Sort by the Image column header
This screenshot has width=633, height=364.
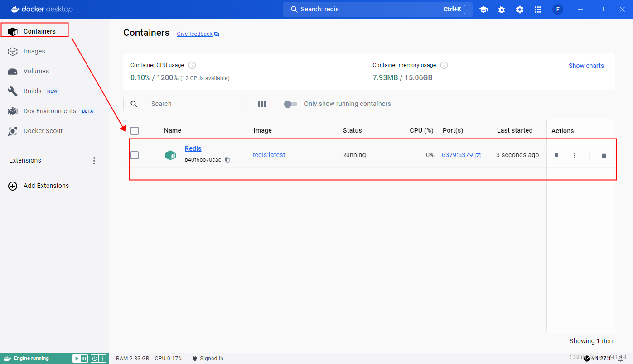(262, 130)
